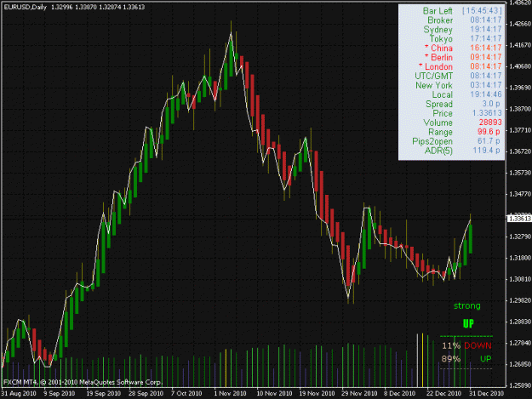Viewport: 532px width, 399px height.
Task: Click the 89% UP indicator text
Action: point(466,359)
